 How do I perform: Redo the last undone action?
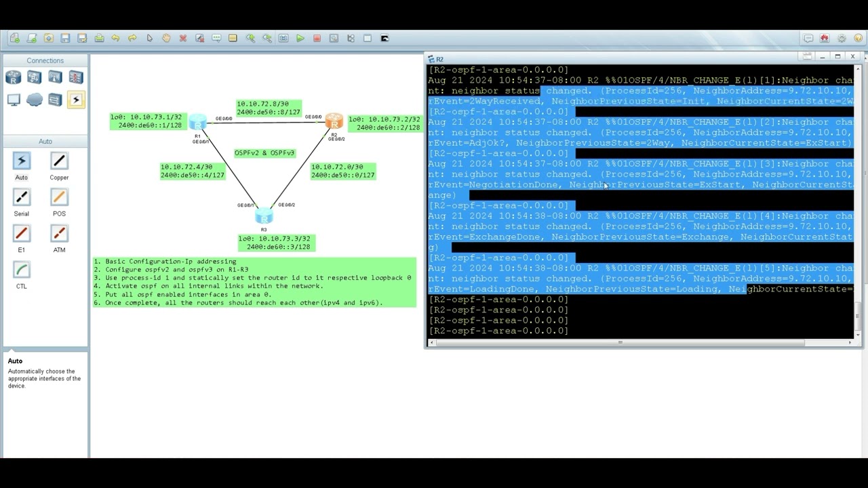pos(132,39)
